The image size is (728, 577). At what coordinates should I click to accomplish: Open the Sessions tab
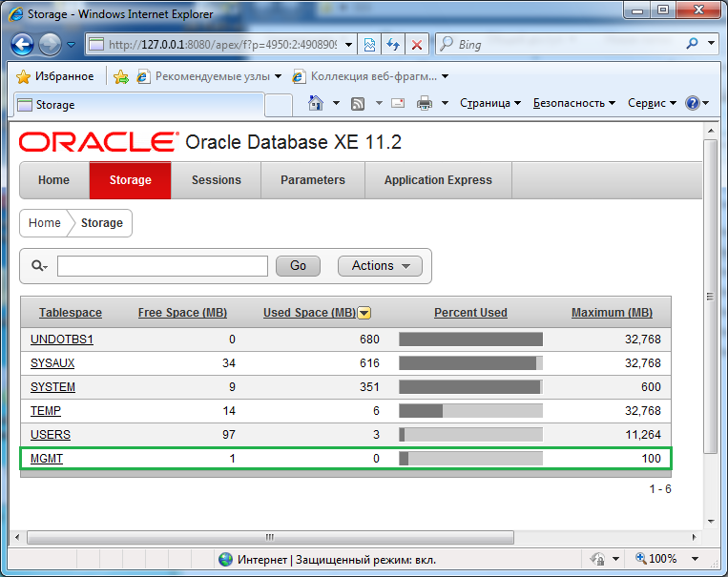pyautogui.click(x=217, y=180)
